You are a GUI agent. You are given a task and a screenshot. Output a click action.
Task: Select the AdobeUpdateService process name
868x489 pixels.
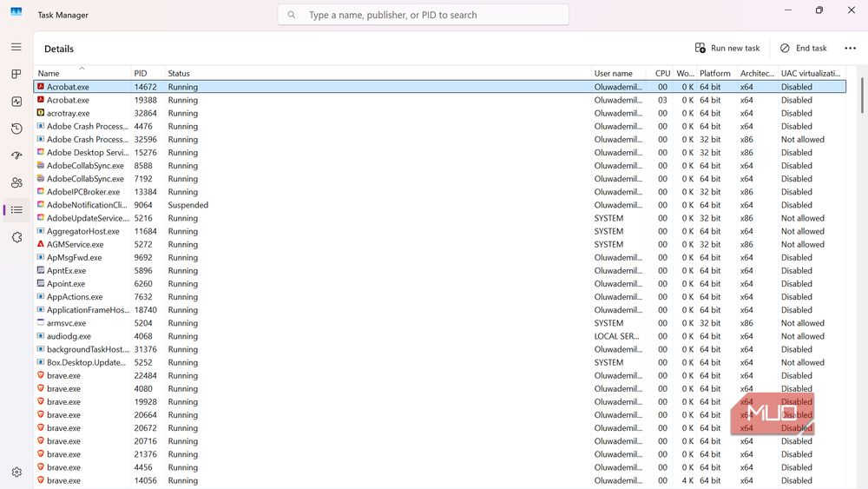tap(88, 218)
